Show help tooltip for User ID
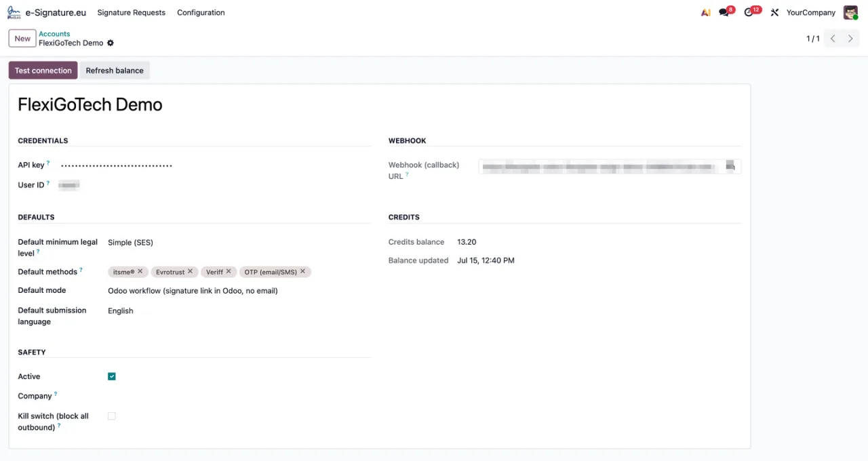The width and height of the screenshot is (868, 461). (x=48, y=183)
